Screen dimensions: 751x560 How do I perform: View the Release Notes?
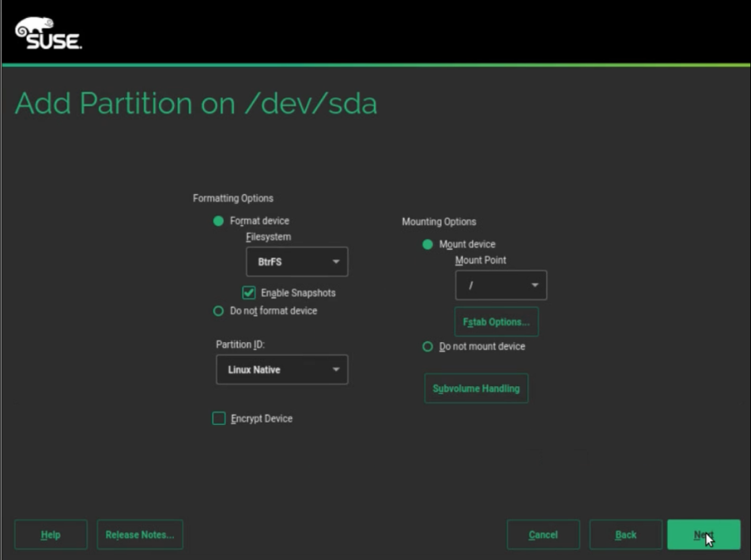140,535
